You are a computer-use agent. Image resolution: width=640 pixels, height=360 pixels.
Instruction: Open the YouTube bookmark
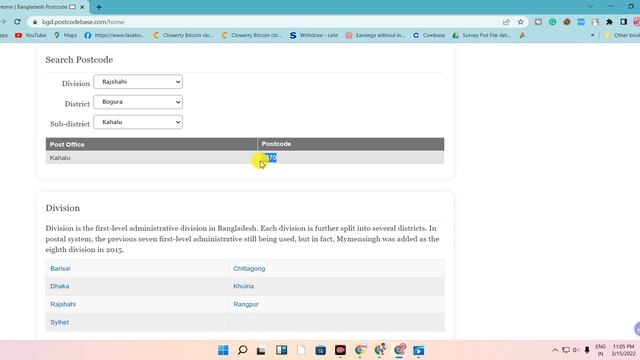click(31, 36)
